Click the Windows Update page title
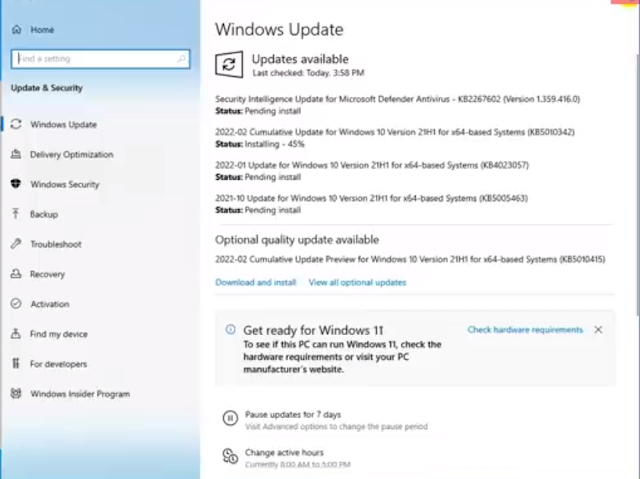This screenshot has height=479, width=640. (x=279, y=30)
